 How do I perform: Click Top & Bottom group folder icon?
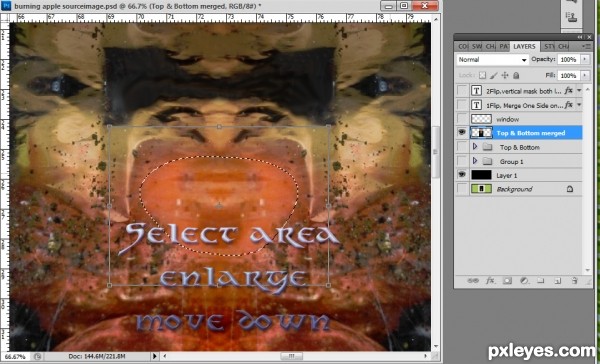coord(487,147)
